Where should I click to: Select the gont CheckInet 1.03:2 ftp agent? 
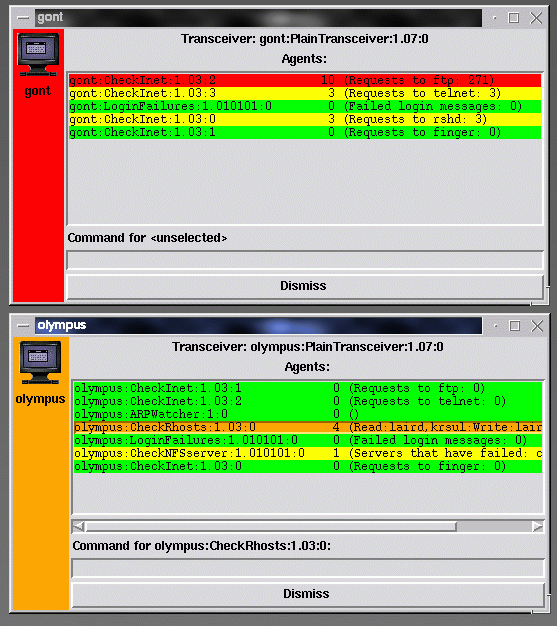point(305,80)
